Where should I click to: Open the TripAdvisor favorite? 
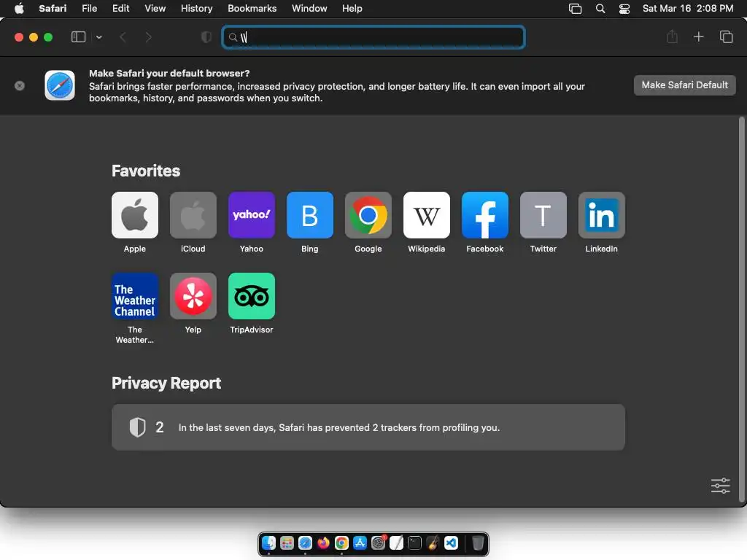coord(252,296)
